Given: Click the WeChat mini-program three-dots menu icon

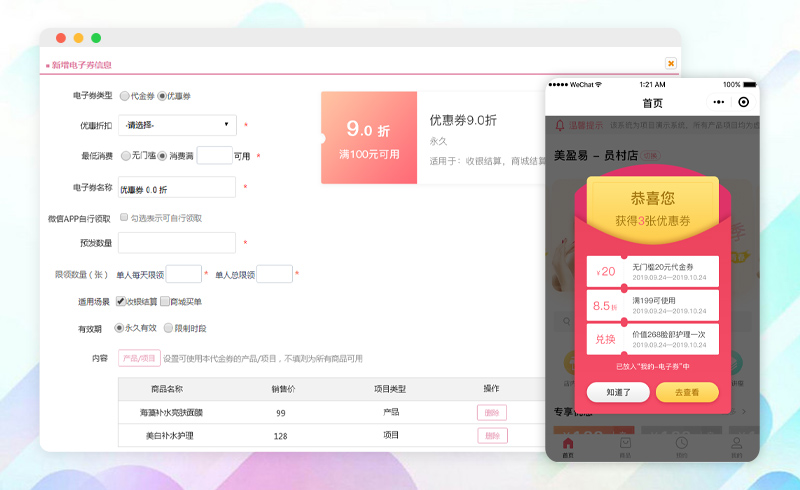Looking at the screenshot, I should pyautogui.click(x=718, y=102).
